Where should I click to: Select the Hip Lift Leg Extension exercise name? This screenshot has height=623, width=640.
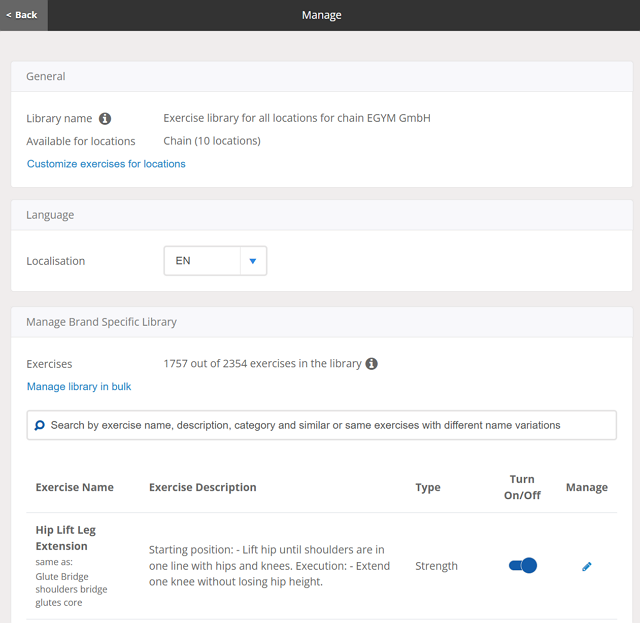66,538
